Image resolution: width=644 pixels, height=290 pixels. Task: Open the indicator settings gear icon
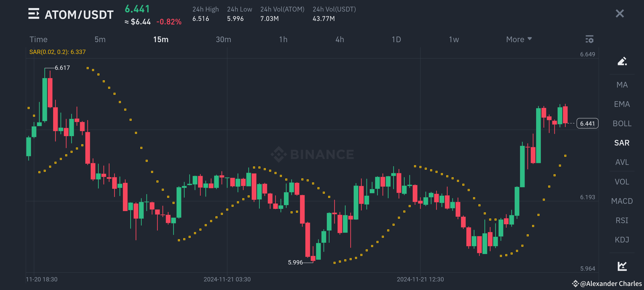[590, 39]
